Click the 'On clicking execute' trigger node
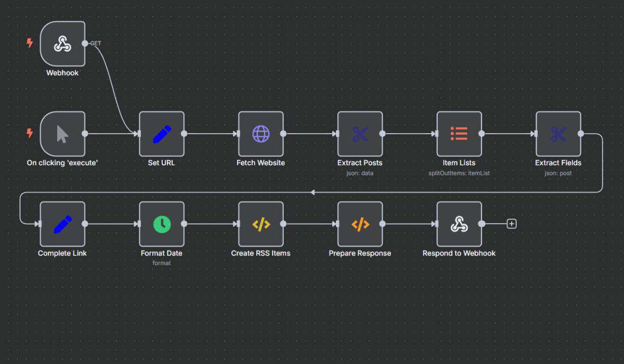Viewport: 624px width, 364px height. [62, 134]
